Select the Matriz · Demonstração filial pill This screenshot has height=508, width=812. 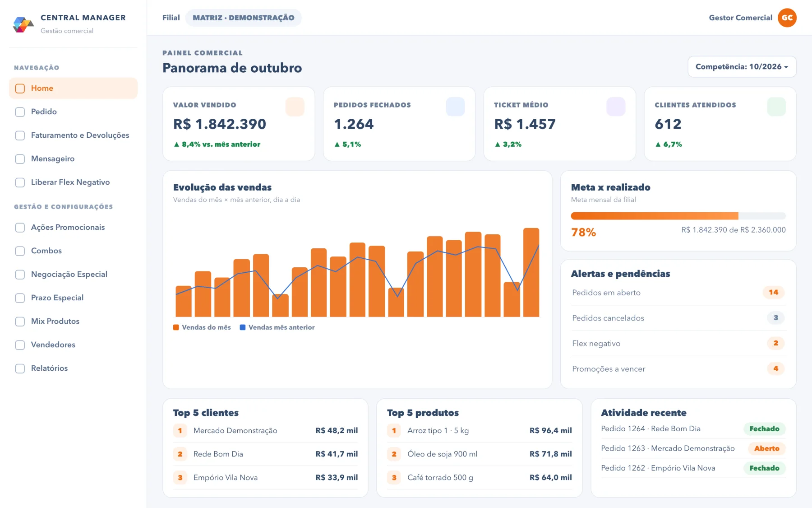tap(244, 18)
